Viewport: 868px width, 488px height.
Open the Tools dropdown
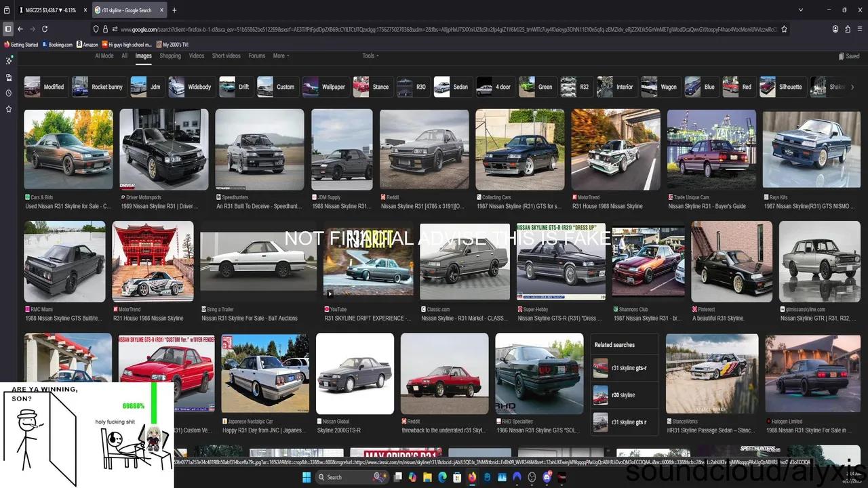click(370, 56)
